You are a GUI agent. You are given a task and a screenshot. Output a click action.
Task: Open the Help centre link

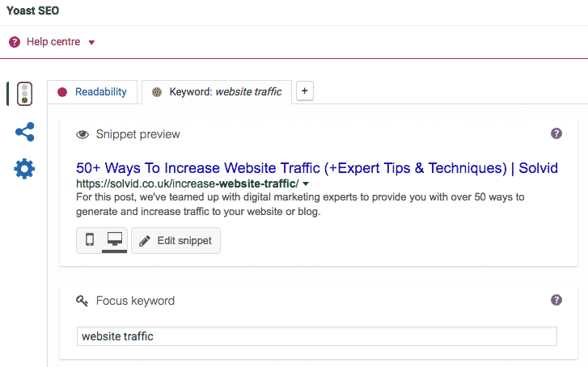pos(53,41)
